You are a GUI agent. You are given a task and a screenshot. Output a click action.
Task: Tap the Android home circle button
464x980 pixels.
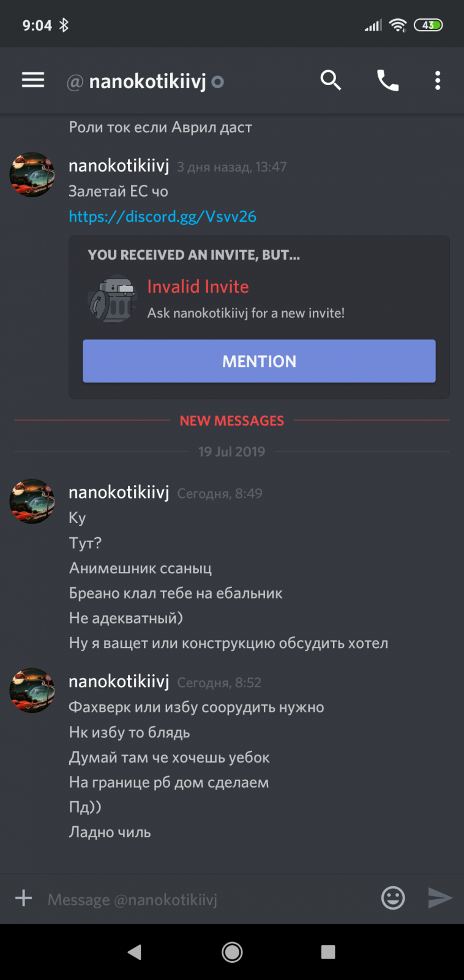[232, 952]
